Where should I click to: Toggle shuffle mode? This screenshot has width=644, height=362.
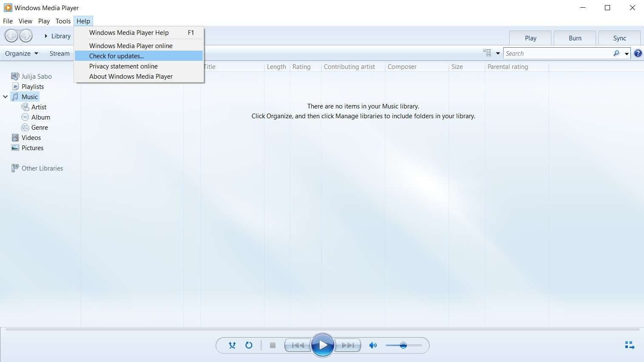232,345
